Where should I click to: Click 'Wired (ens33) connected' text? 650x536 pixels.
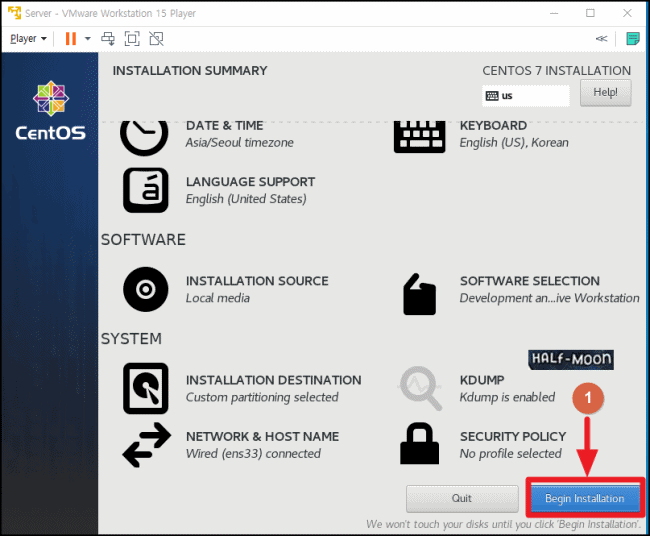253,454
